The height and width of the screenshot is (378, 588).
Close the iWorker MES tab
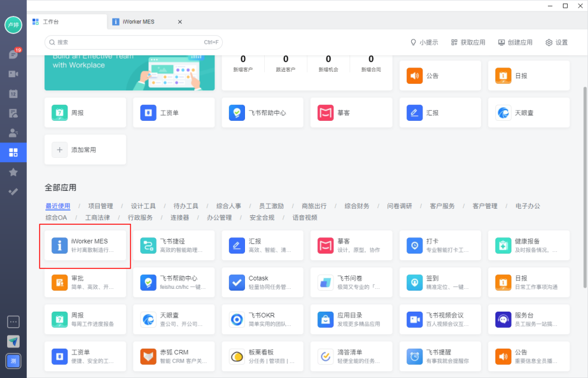pos(180,22)
